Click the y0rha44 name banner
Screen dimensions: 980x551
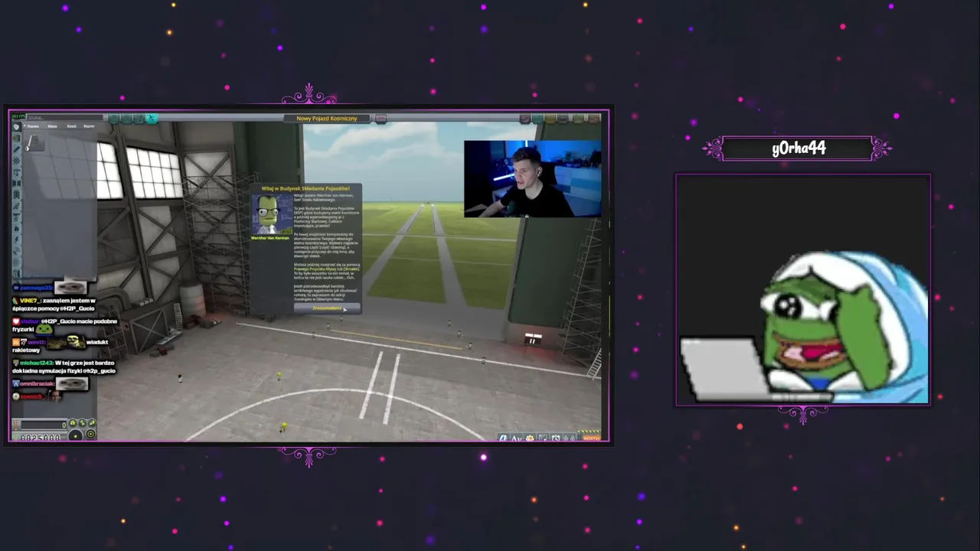pyautogui.click(x=799, y=148)
